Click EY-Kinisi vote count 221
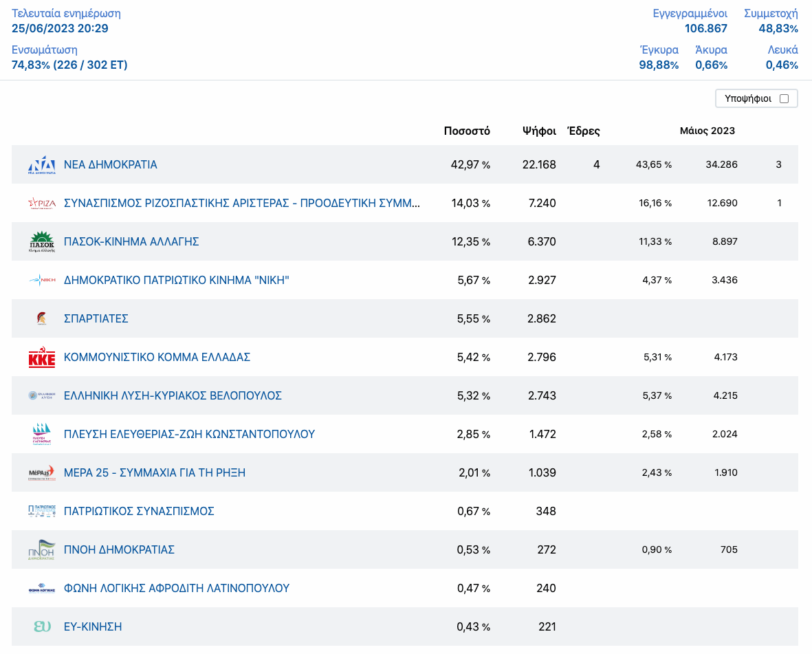 click(547, 626)
